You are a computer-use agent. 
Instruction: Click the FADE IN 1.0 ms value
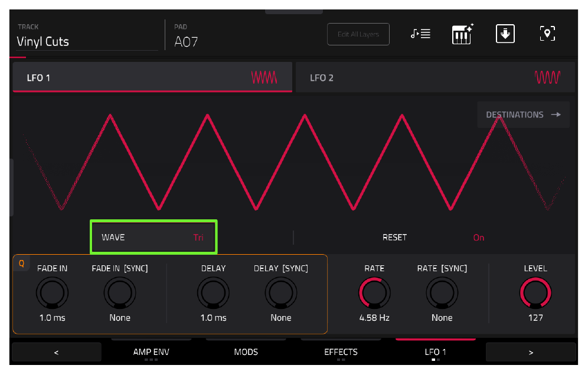pos(52,318)
